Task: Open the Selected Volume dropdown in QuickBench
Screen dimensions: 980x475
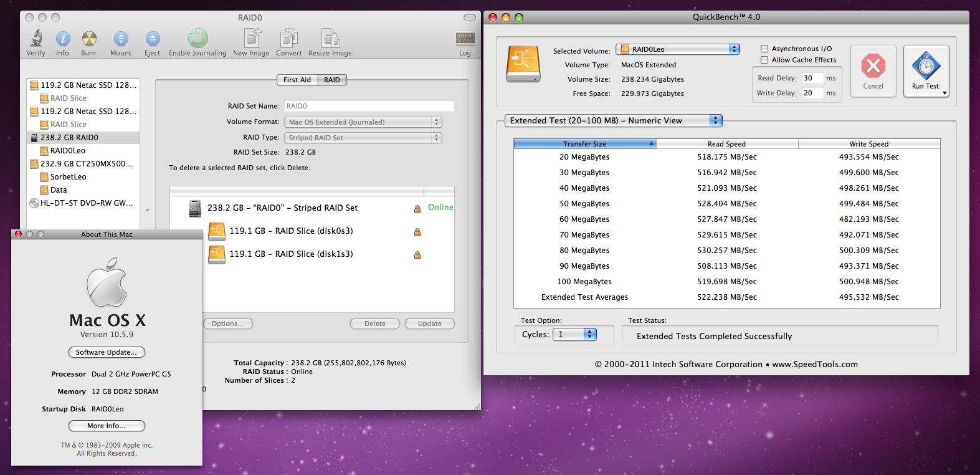Action: tap(678, 49)
